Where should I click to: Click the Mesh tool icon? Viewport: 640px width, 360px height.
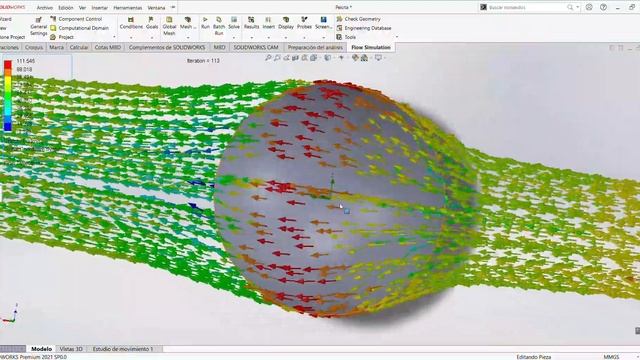(x=188, y=20)
